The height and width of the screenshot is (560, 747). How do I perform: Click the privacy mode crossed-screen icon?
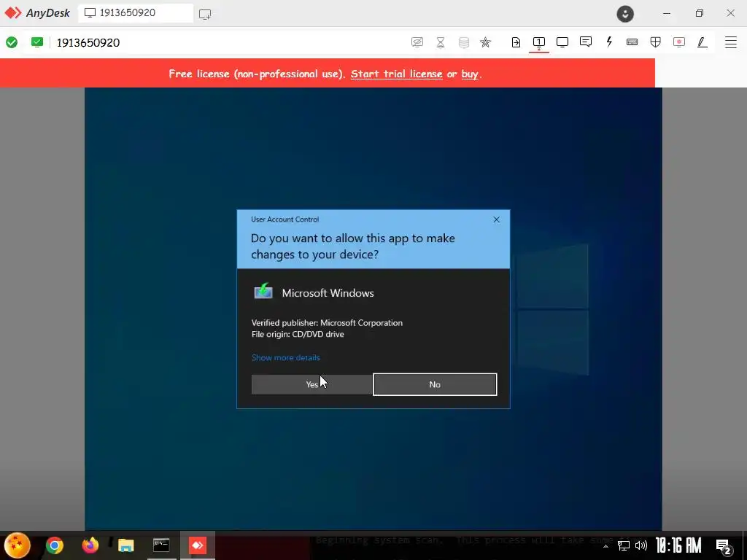pyautogui.click(x=417, y=42)
